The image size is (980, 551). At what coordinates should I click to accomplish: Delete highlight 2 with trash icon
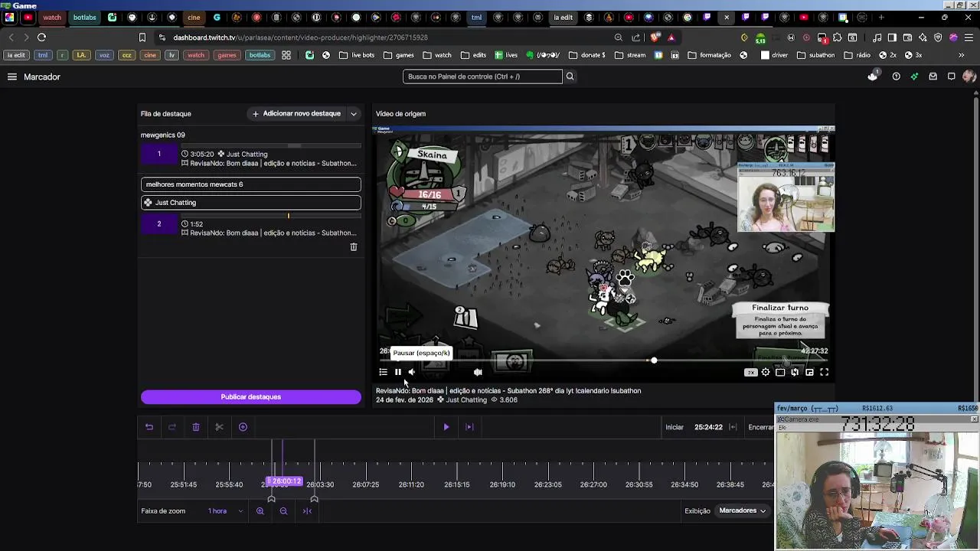tap(354, 247)
